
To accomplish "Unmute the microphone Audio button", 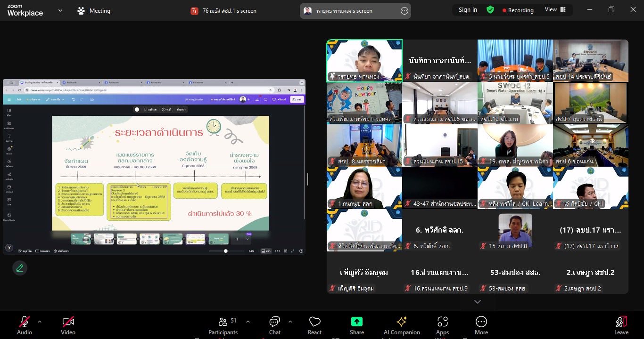I will [x=25, y=325].
